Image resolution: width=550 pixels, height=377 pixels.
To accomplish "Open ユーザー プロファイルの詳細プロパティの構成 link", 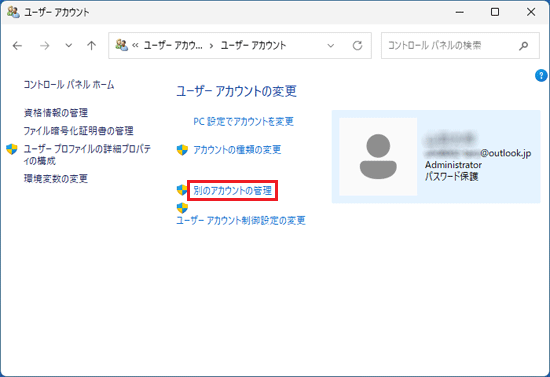I will [87, 155].
